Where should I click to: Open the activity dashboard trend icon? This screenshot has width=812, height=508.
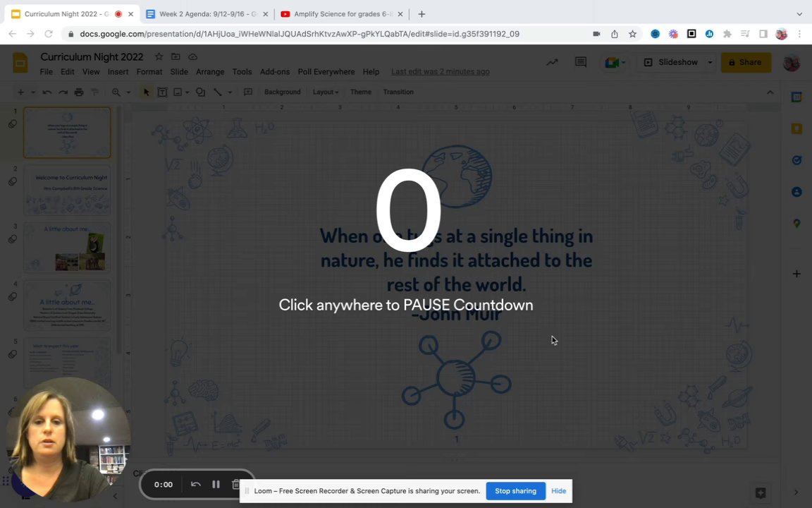pyautogui.click(x=552, y=62)
